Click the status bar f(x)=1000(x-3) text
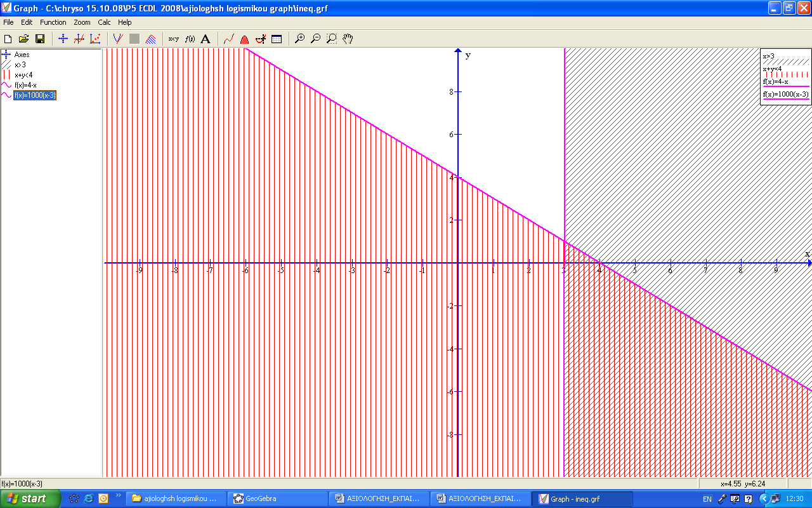Image resolution: width=812 pixels, height=508 pixels. click(x=22, y=484)
